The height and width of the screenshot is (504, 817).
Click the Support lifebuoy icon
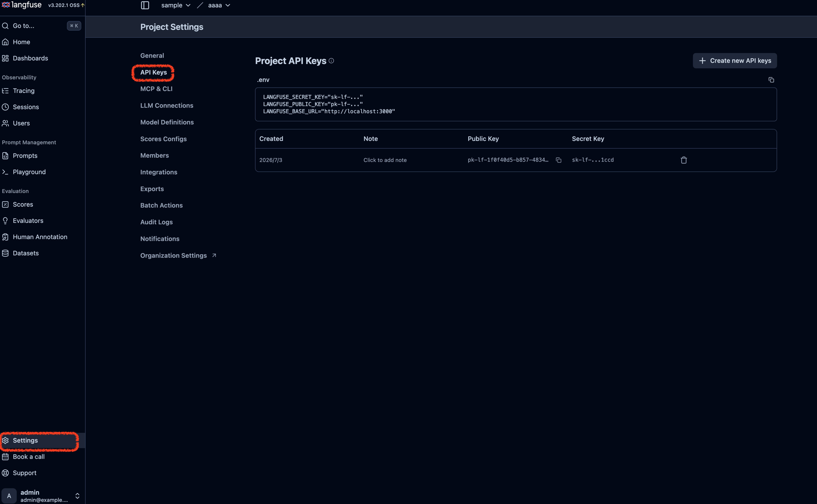click(x=5, y=473)
